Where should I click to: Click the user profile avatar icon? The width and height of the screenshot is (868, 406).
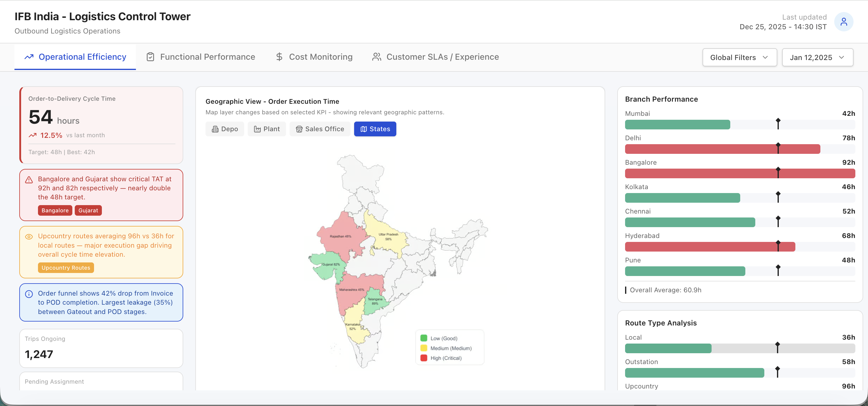coord(843,22)
